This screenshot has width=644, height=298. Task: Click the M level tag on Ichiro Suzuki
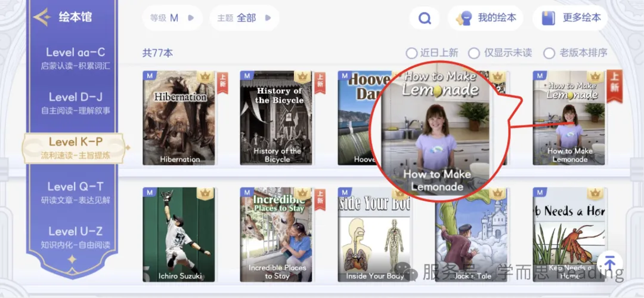coord(150,192)
